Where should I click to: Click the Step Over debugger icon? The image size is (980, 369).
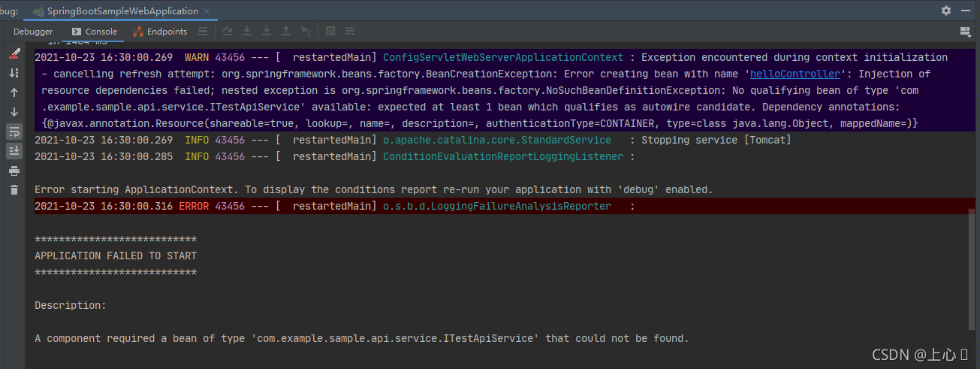pos(247,31)
